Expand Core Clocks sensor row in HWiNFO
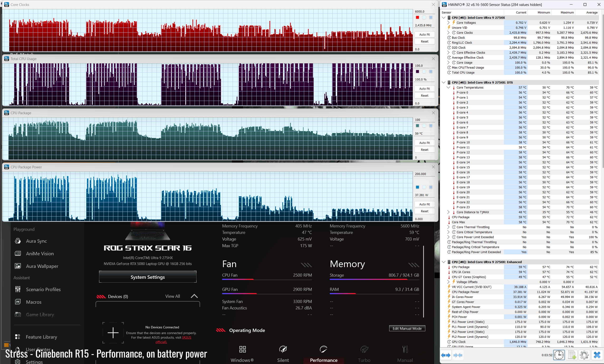 click(x=448, y=33)
